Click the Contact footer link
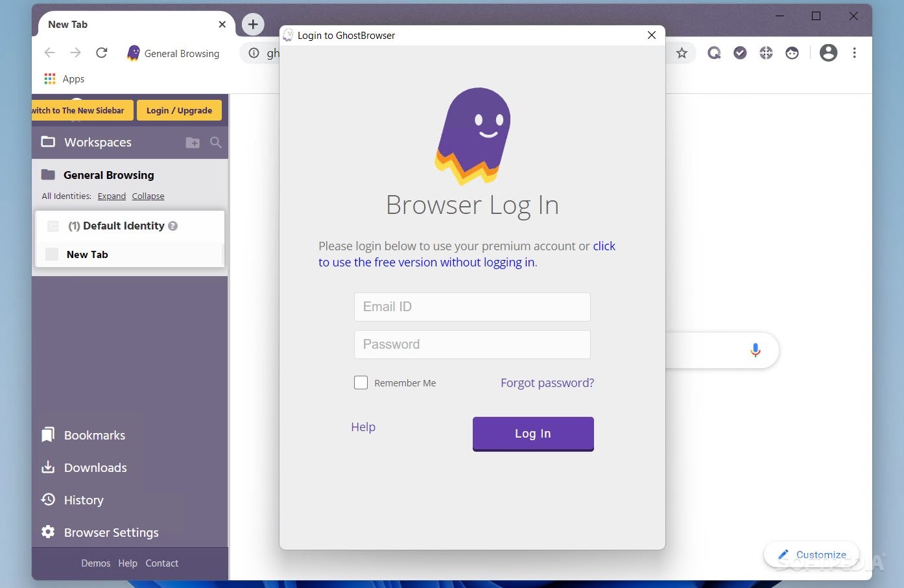The height and width of the screenshot is (588, 904). pos(162,563)
